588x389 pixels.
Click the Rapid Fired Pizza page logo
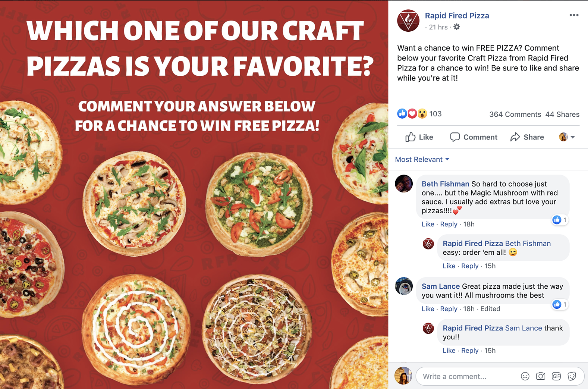pyautogui.click(x=408, y=21)
